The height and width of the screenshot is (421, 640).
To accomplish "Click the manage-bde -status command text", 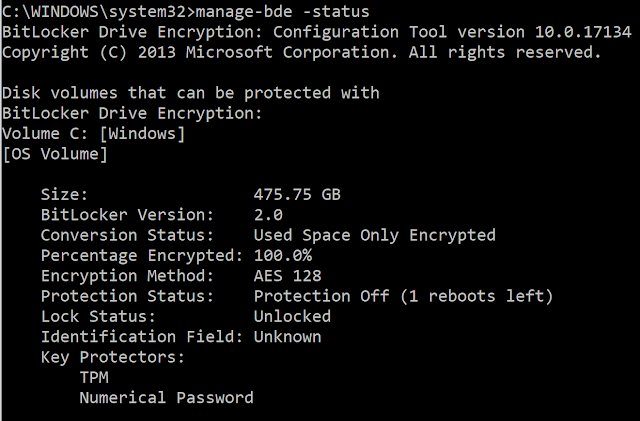I will tap(283, 11).
